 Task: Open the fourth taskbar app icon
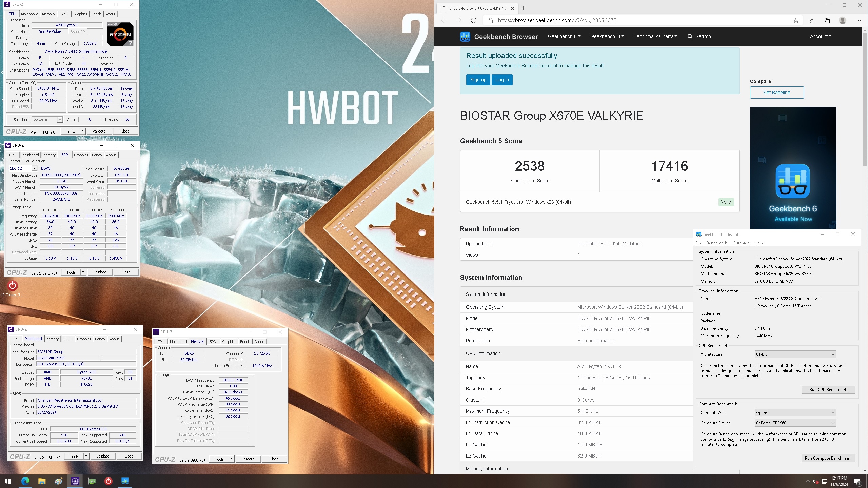(58, 481)
